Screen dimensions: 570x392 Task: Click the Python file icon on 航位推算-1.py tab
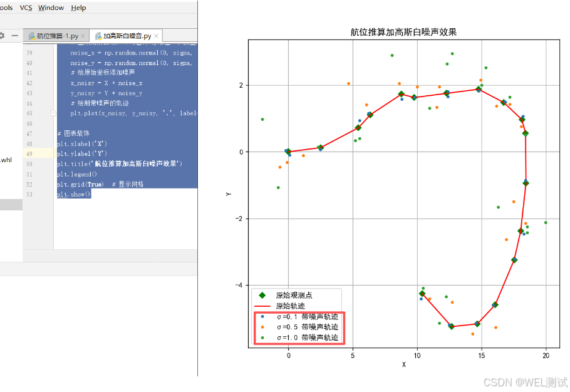point(32,36)
